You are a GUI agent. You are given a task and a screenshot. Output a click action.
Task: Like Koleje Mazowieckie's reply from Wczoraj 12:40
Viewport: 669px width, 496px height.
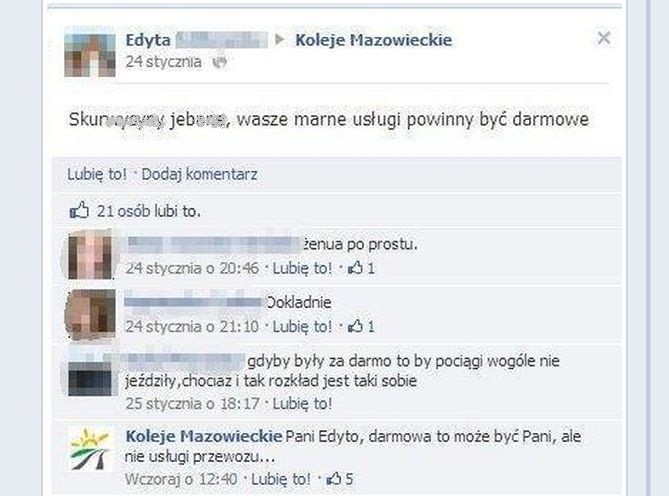tap(280, 479)
